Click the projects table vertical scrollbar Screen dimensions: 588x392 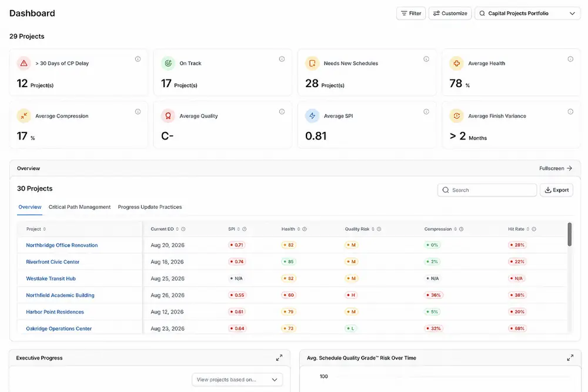coord(570,235)
